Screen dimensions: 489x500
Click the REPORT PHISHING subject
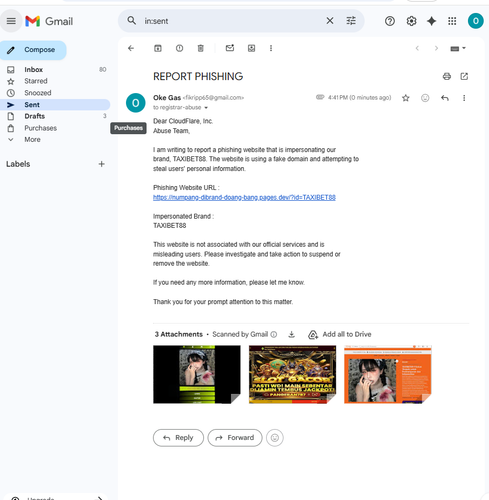(x=198, y=76)
